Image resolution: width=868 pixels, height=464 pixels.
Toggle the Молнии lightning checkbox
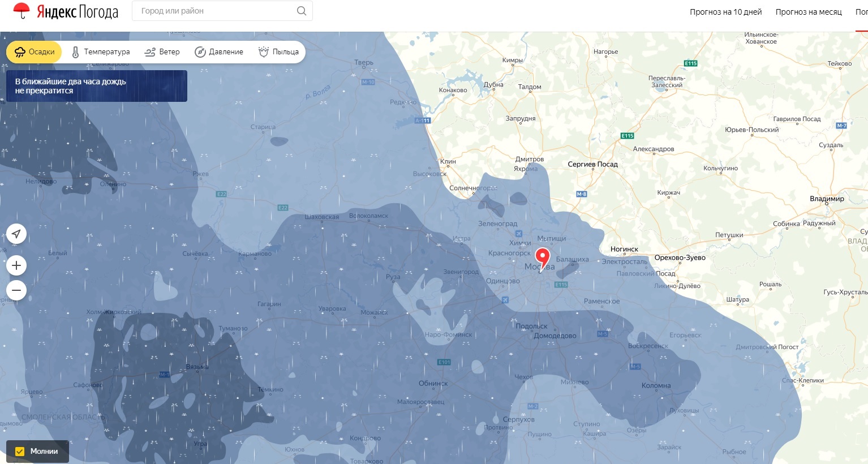click(x=20, y=452)
